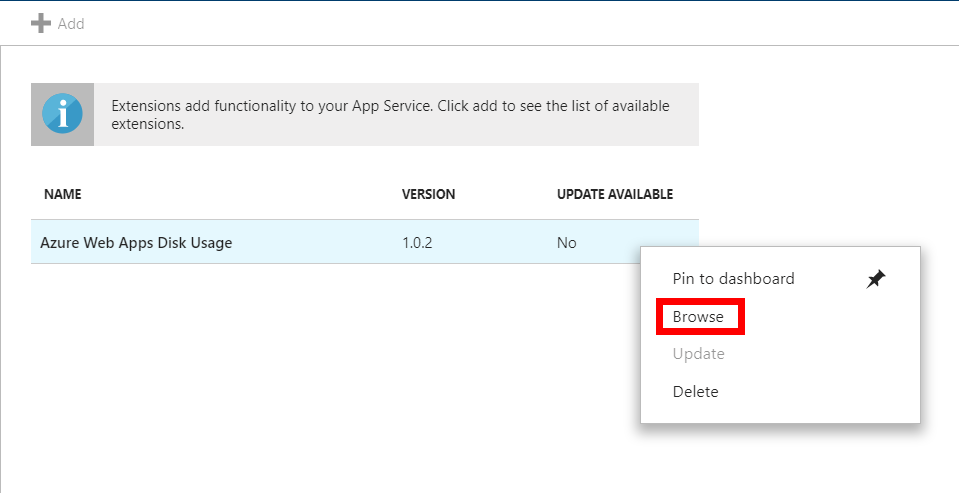Click blank space between name and version in row
959x493 pixels.
pos(320,243)
